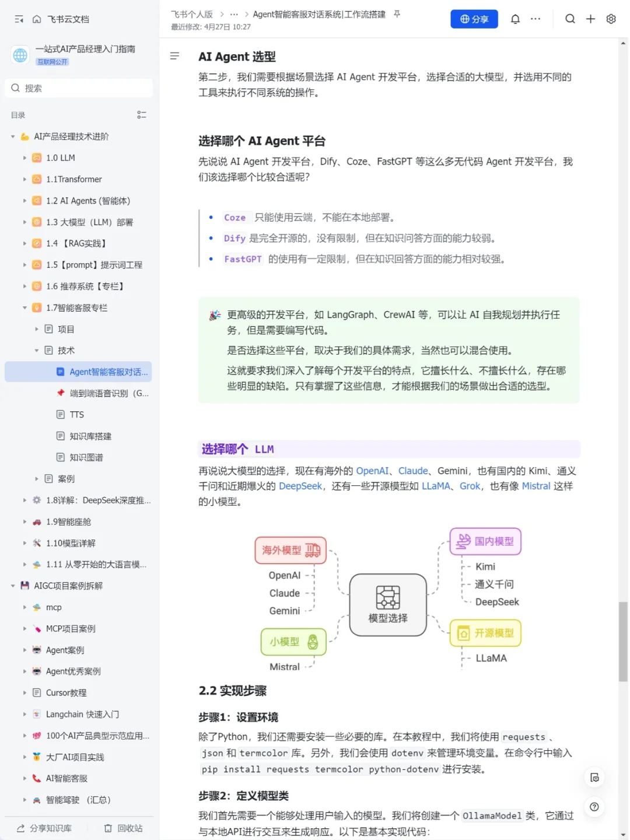Screen dimensions: 630x840
Task: Click the document vertical scrollbar thumb
Action: (623, 642)
